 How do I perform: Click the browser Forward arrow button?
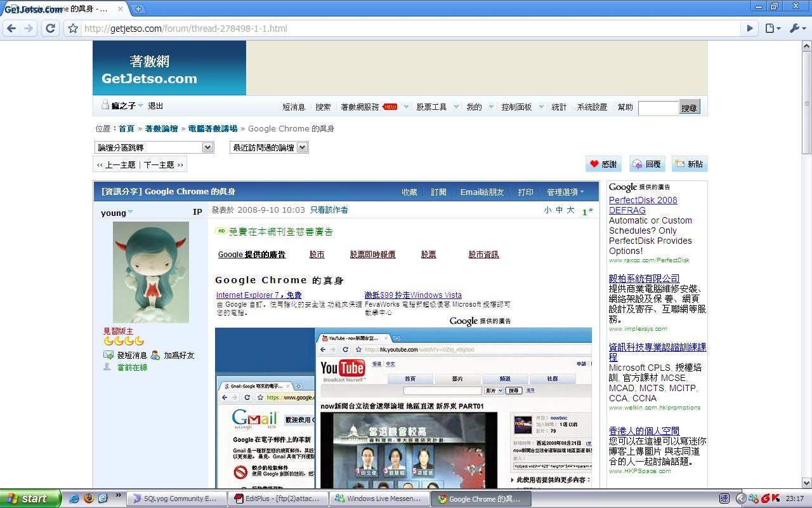29,28
